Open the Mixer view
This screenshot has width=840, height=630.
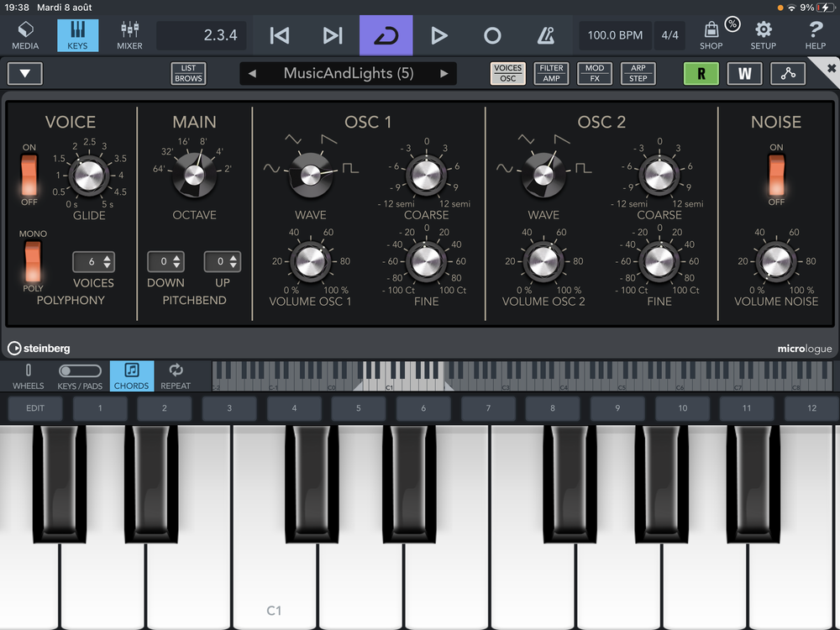click(129, 34)
